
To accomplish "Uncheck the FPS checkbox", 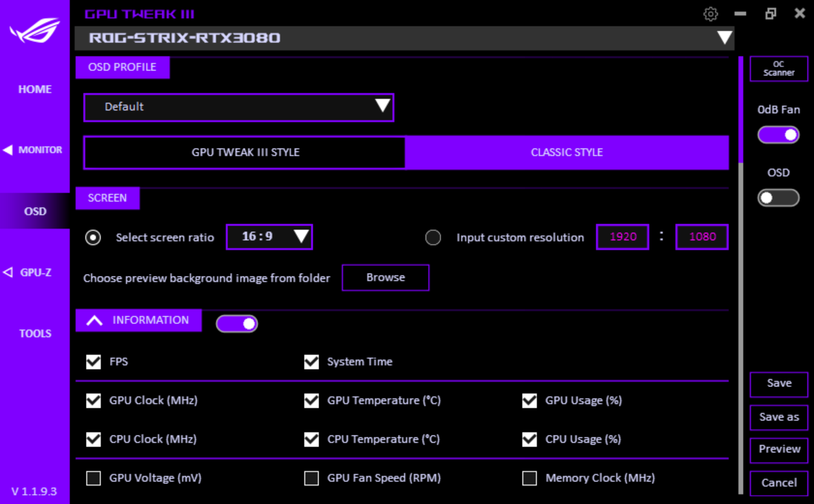I will pos(94,362).
